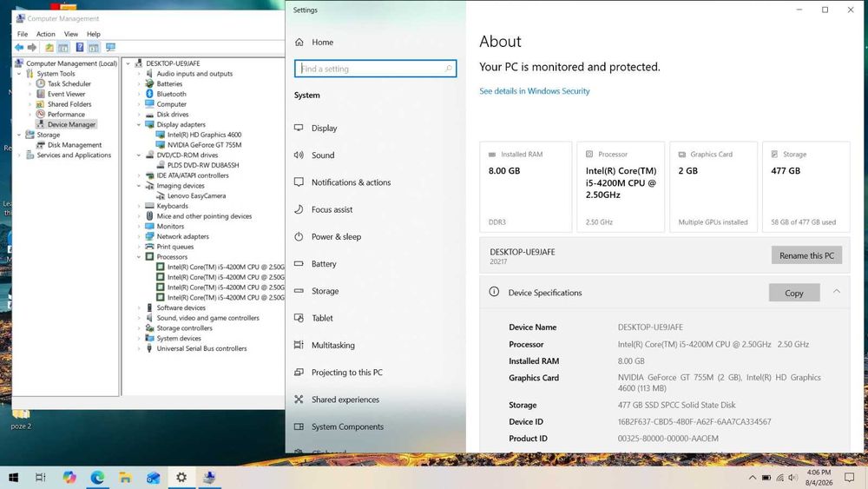Image resolution: width=868 pixels, height=489 pixels.
Task: Click the blue Help icon in Computer Management toolbar
Action: pyautogui.click(x=80, y=48)
